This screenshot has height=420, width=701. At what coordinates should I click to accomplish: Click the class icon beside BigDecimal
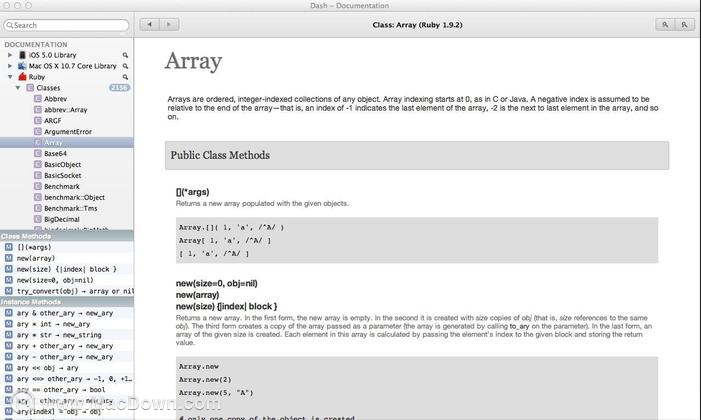pyautogui.click(x=38, y=219)
